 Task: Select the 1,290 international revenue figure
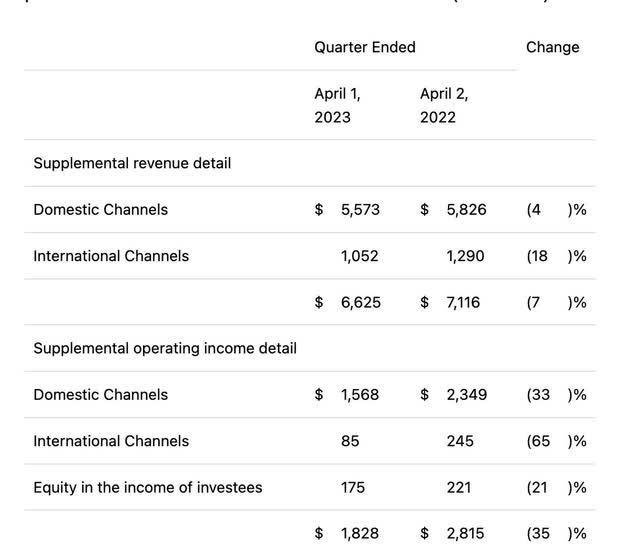pos(465,256)
